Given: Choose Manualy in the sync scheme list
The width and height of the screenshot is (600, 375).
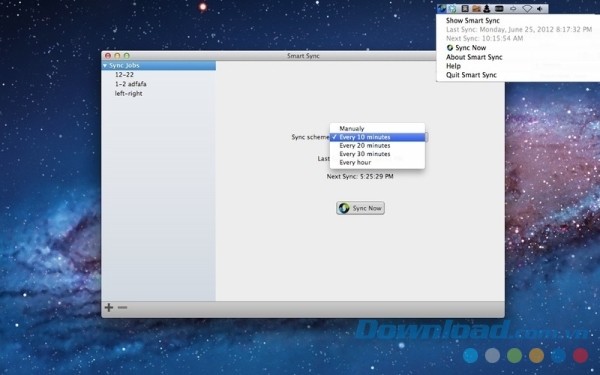Looking at the screenshot, I should (377, 129).
